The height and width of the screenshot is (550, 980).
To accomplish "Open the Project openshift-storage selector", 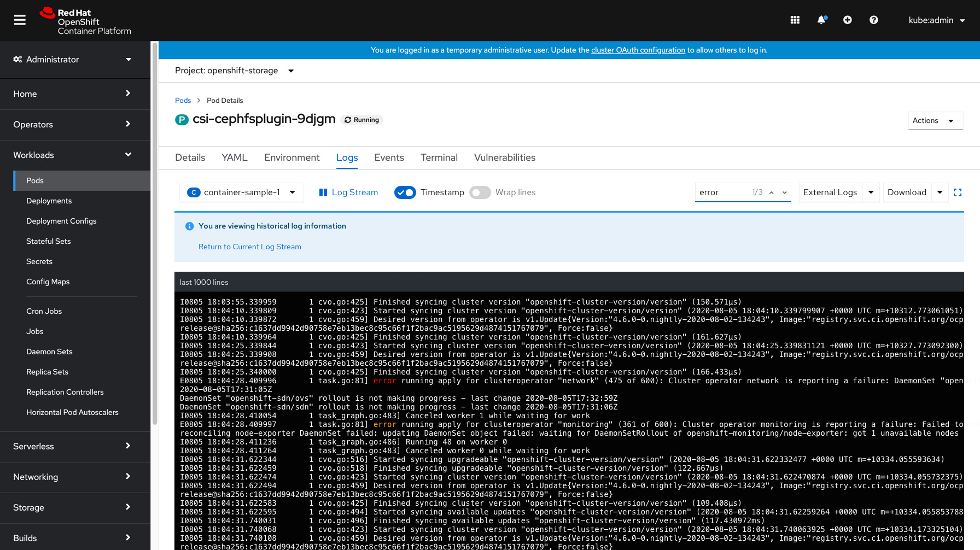I will click(235, 71).
